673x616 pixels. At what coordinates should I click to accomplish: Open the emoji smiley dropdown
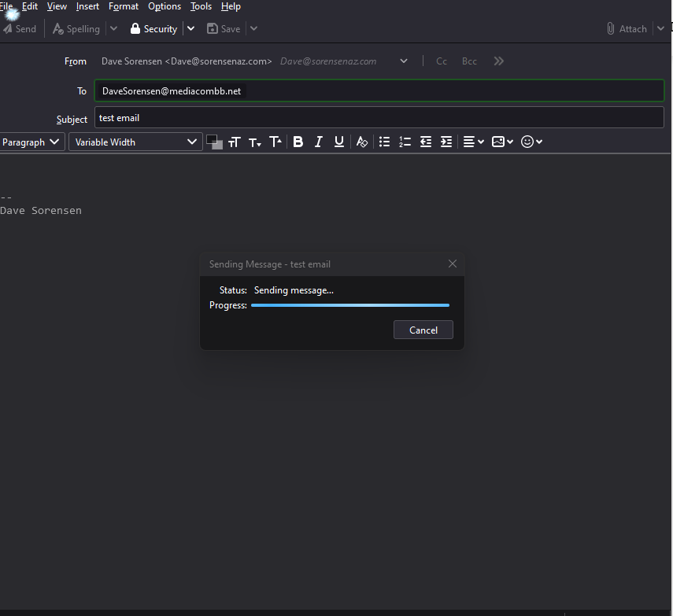pos(531,142)
